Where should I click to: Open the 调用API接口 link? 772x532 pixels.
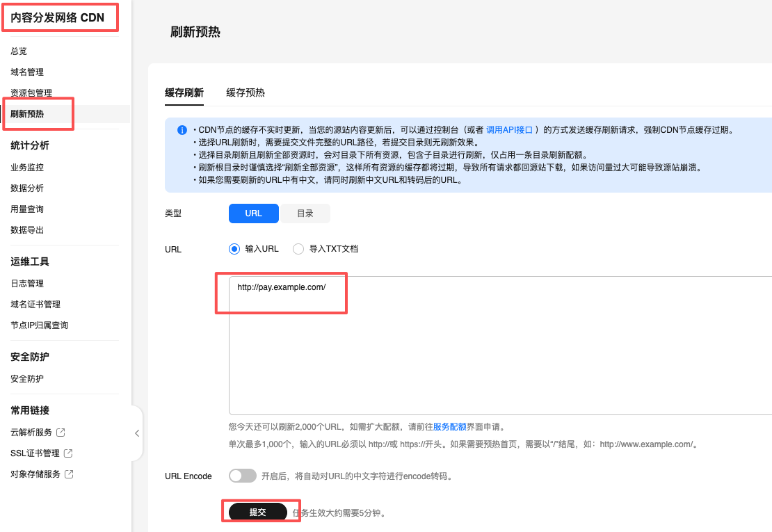pyautogui.click(x=510, y=130)
